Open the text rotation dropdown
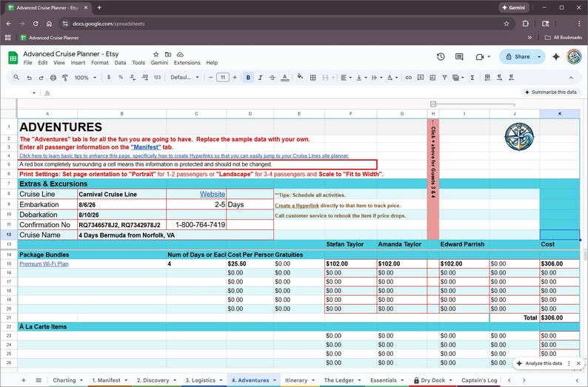 (x=392, y=78)
